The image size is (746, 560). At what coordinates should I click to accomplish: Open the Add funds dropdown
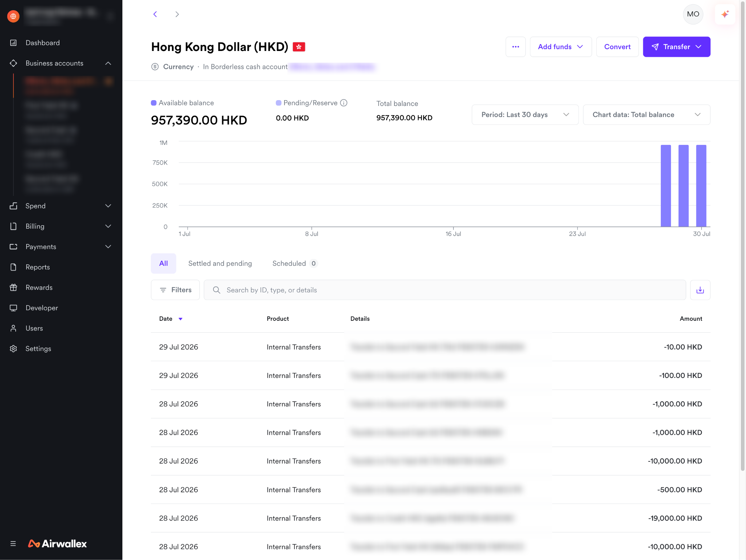click(561, 47)
